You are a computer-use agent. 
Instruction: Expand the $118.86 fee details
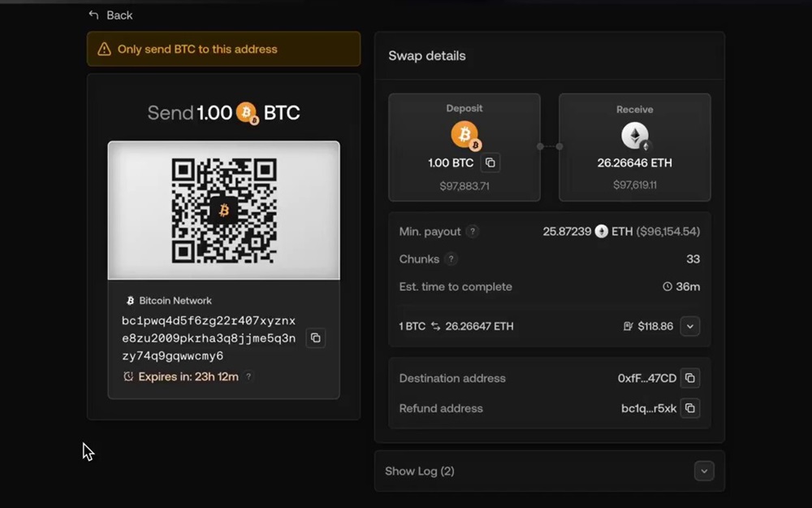689,327
